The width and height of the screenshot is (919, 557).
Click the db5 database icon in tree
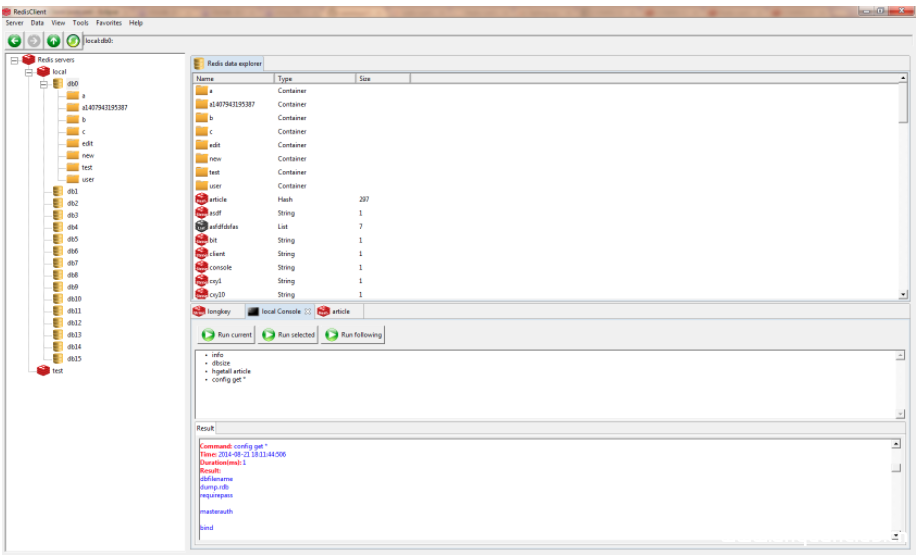(x=58, y=239)
